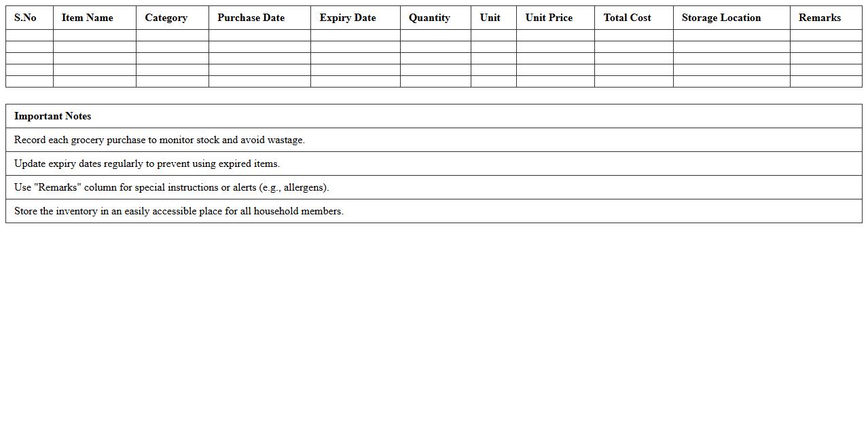Click the Important Notes heading
The image size is (868, 441).
[x=52, y=116]
